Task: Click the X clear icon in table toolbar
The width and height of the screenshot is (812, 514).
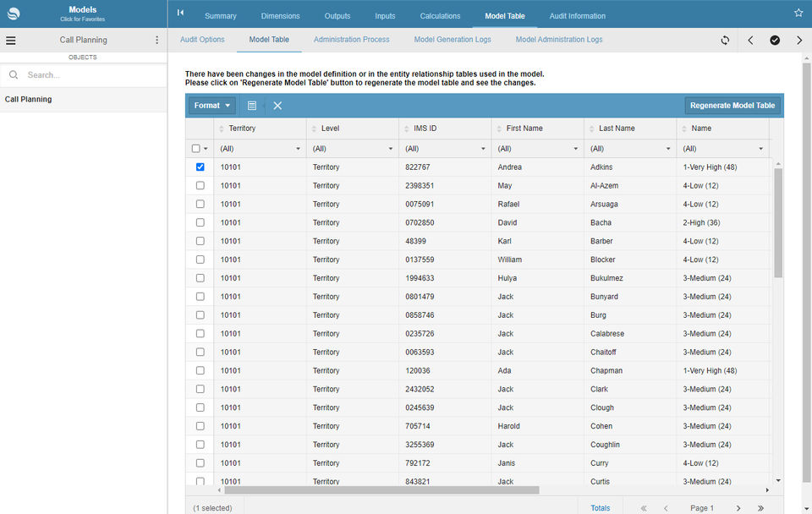Action: click(x=277, y=106)
